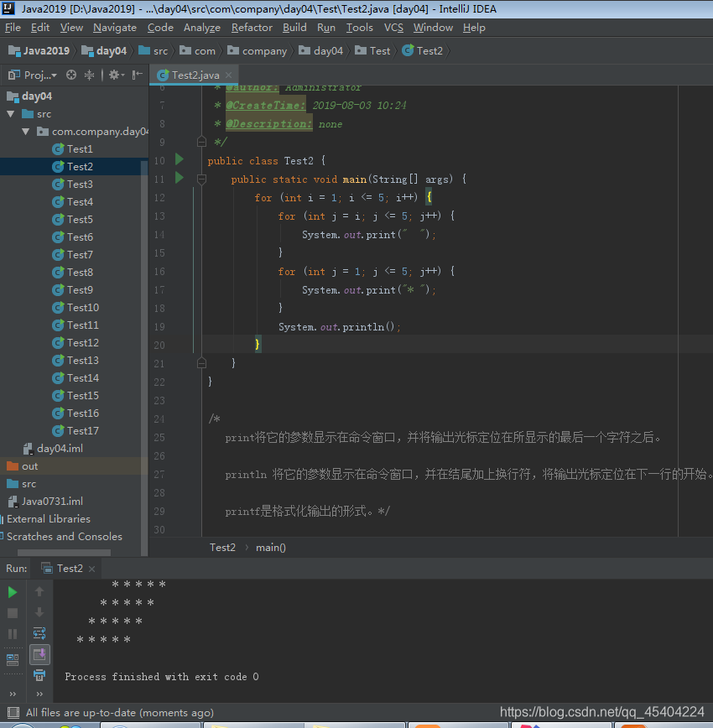
Task: Collapse the com.company.day04 package
Action: (x=25, y=132)
